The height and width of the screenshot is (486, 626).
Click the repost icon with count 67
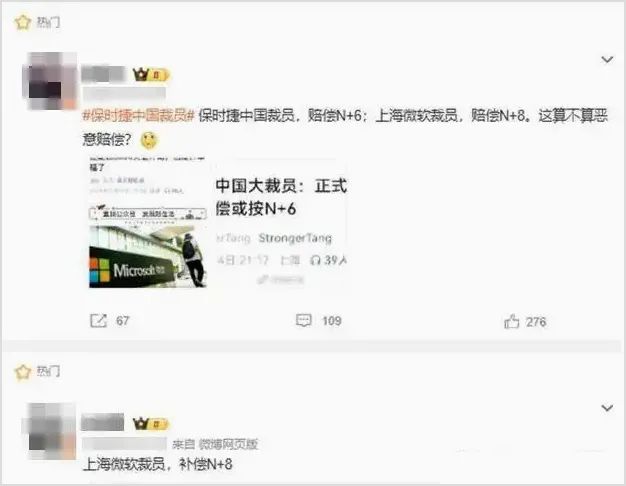(99, 321)
